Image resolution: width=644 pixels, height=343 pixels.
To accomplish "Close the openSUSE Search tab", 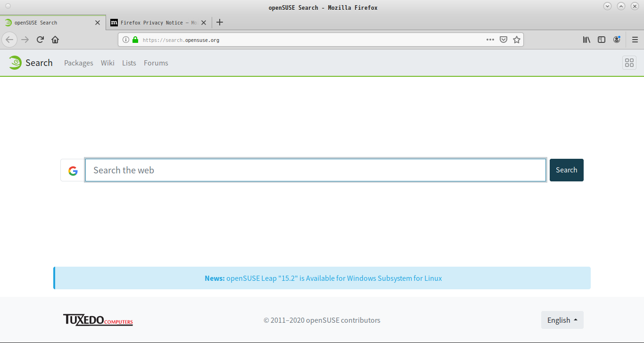I will [x=98, y=23].
